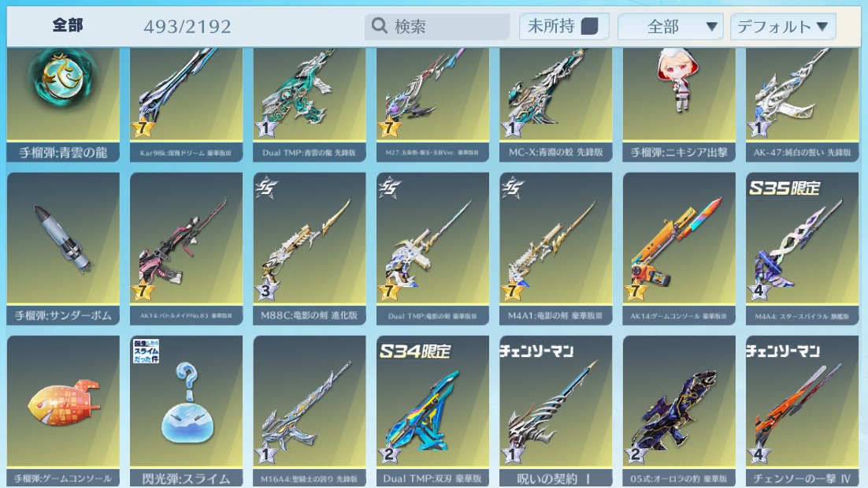Open the 閃光弾:スライム slime flashbang item

pyautogui.click(x=186, y=411)
